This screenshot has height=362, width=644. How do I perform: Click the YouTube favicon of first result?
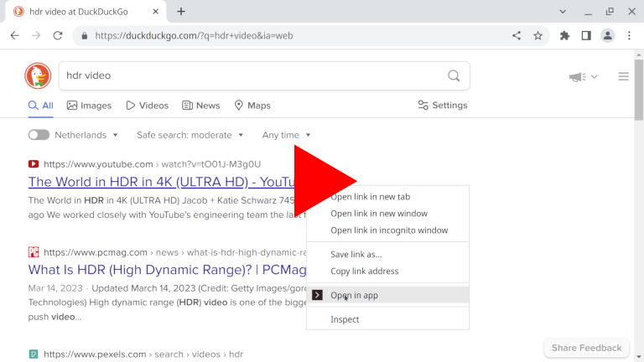[34, 164]
